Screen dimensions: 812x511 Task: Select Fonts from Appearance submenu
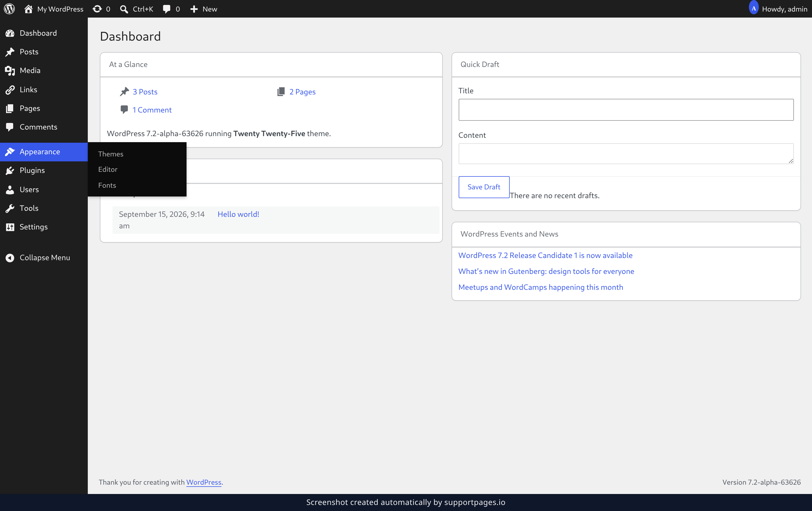tap(107, 185)
